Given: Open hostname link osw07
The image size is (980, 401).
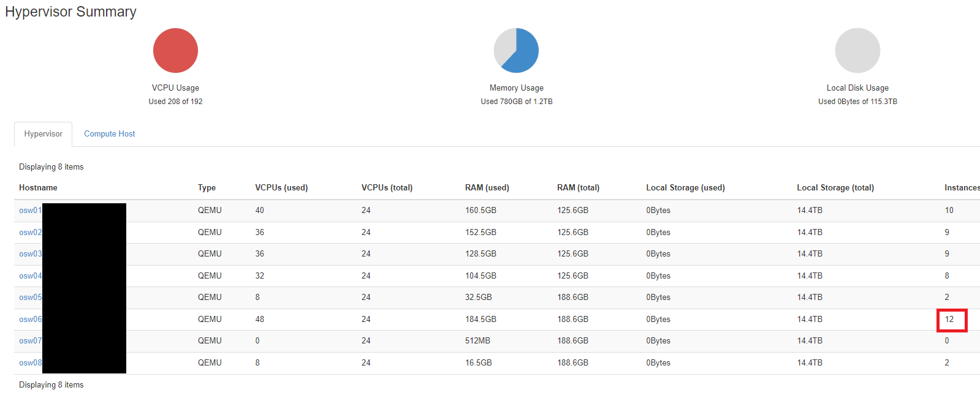Looking at the screenshot, I should click(x=30, y=341).
